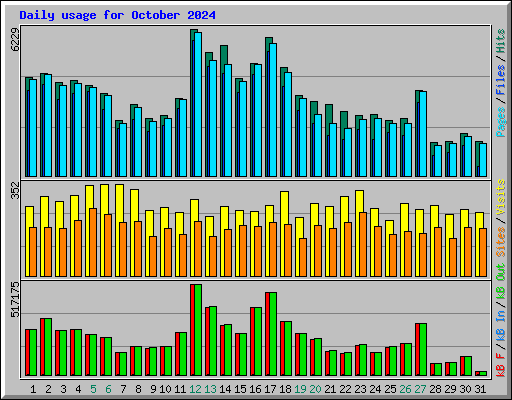Click day label 31 on the axis

[480, 389]
